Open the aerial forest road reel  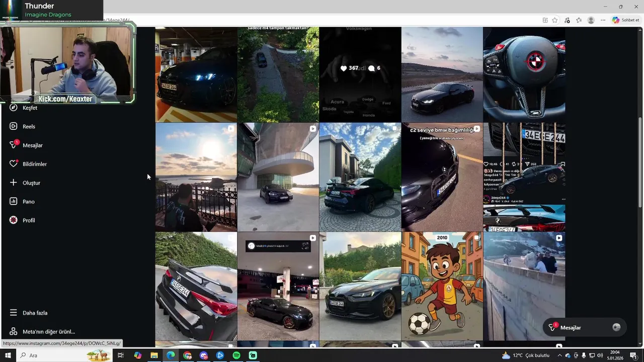point(278,74)
